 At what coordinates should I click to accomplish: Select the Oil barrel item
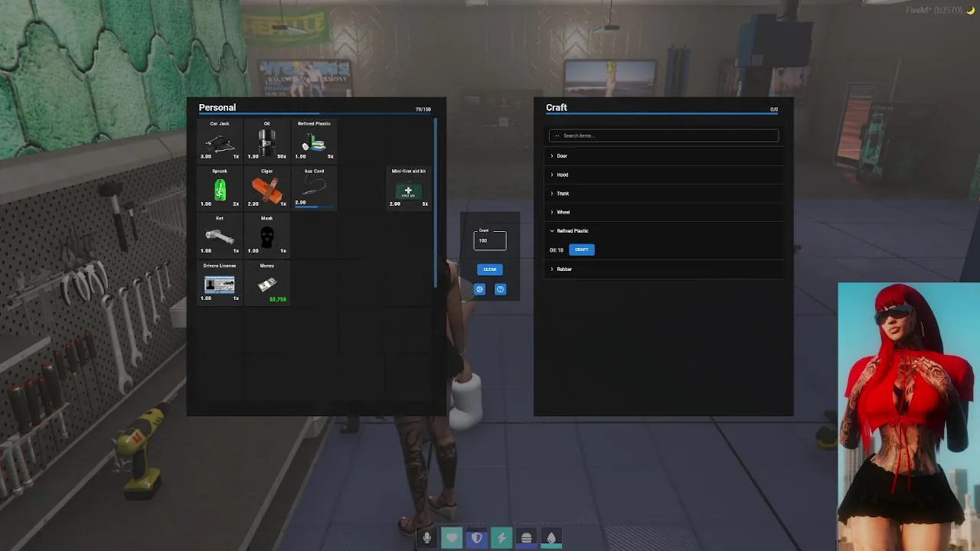click(x=266, y=140)
